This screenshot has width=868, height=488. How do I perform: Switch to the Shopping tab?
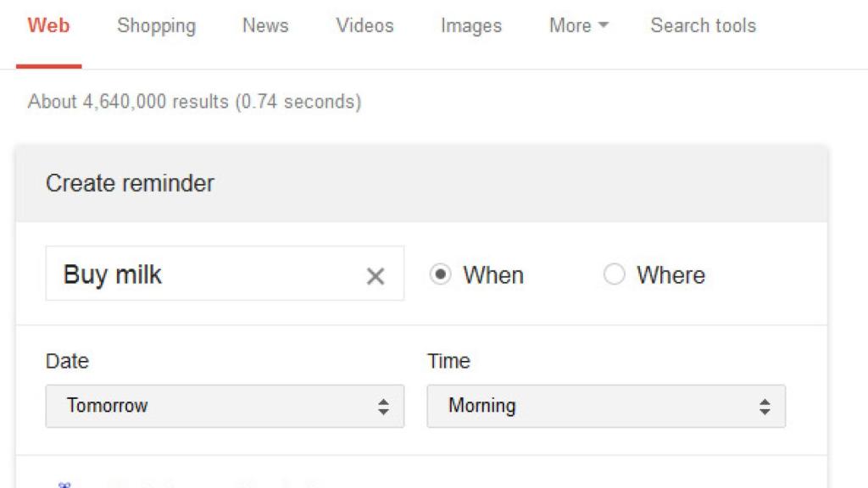coord(155,25)
